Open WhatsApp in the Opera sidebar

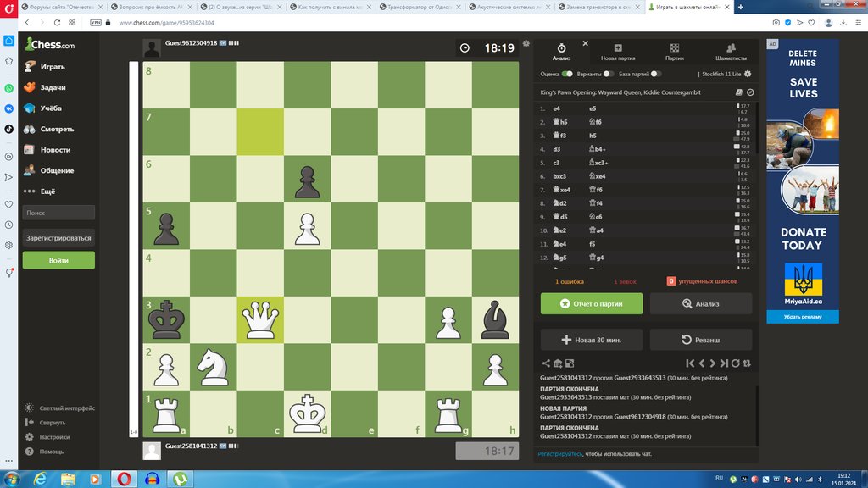point(8,88)
